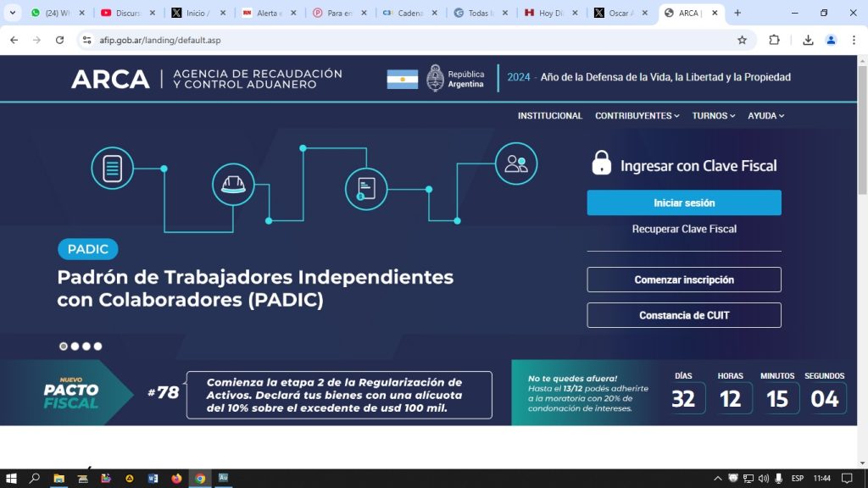Click the padlock icon above Ingresar con Clave Fiscal
The image size is (868, 488).
[x=602, y=164]
